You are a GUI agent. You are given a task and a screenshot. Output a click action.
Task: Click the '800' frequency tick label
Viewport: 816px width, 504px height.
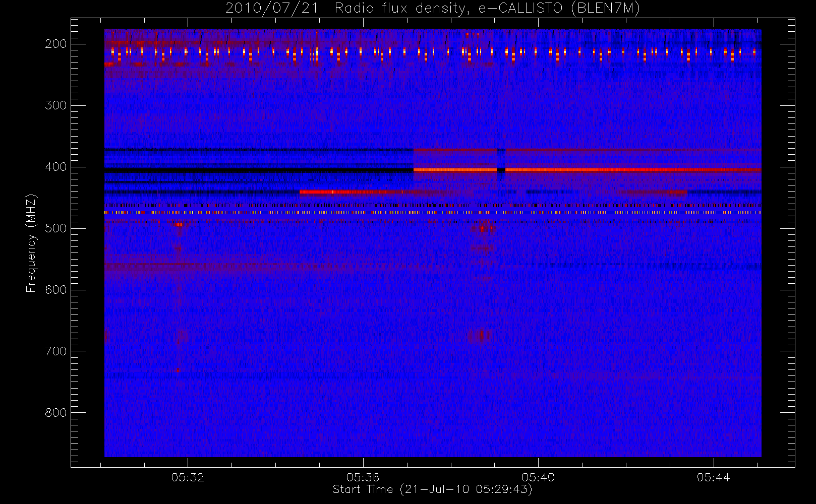(56, 413)
